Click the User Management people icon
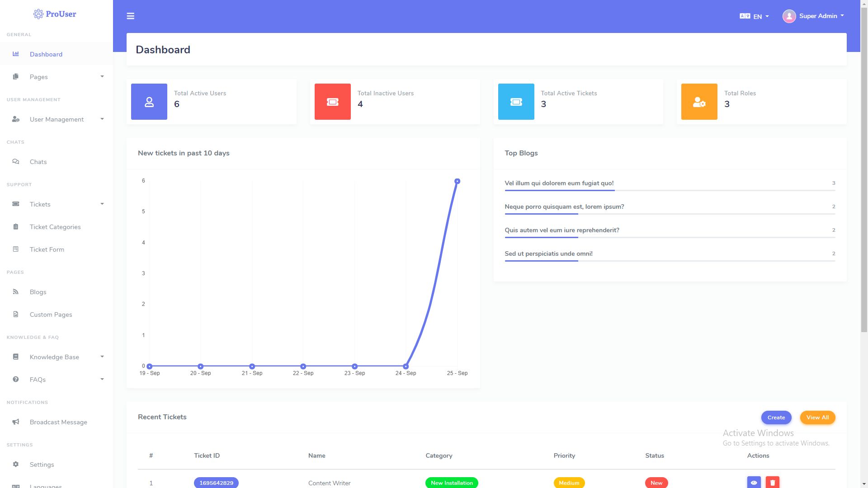This screenshot has width=868, height=488. (16, 119)
